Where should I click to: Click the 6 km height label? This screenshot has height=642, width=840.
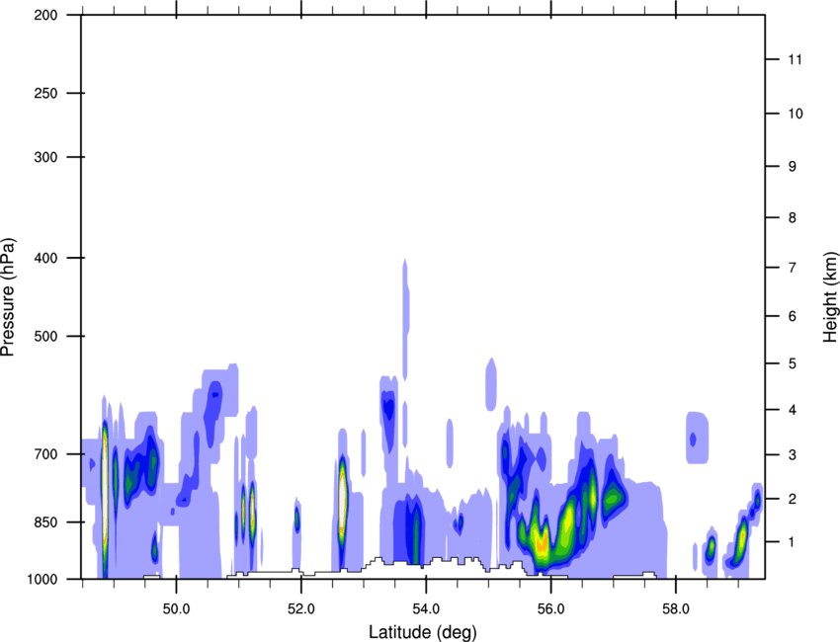point(793,316)
